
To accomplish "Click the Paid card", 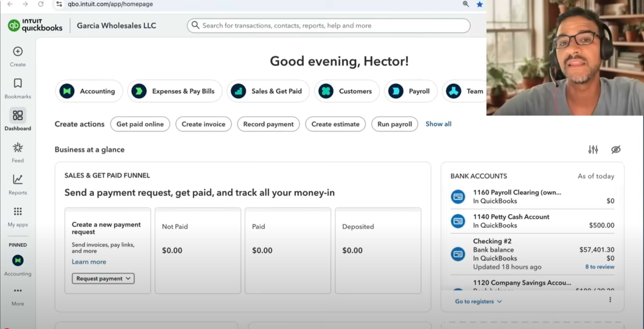I will (x=288, y=251).
